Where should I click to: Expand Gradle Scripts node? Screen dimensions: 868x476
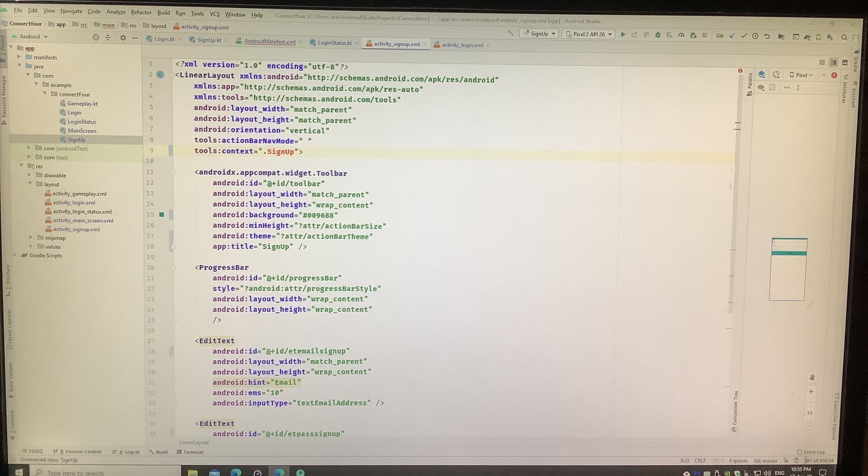pos(13,256)
